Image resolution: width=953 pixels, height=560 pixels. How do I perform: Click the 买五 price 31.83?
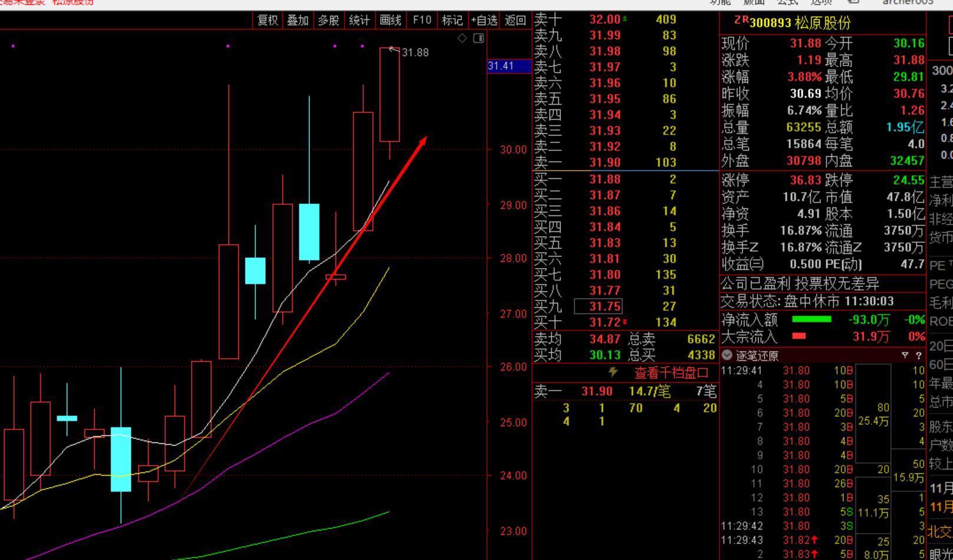click(x=605, y=243)
